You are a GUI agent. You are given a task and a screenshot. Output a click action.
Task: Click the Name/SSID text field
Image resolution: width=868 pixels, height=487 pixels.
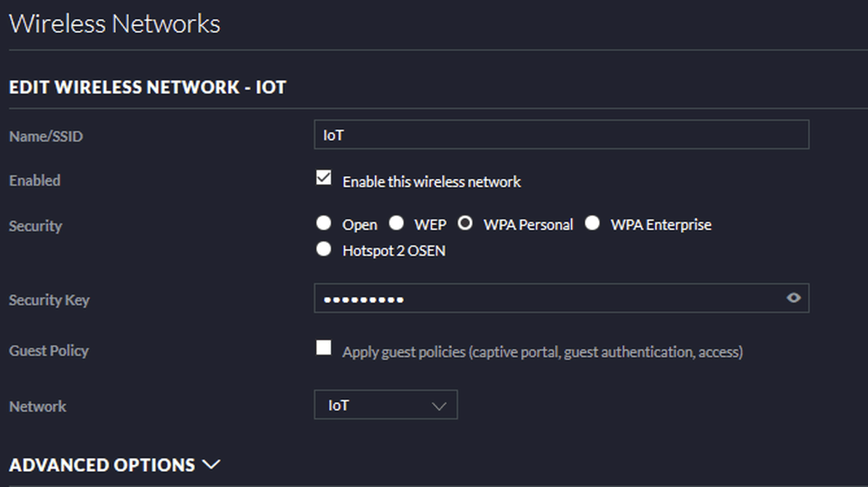560,135
